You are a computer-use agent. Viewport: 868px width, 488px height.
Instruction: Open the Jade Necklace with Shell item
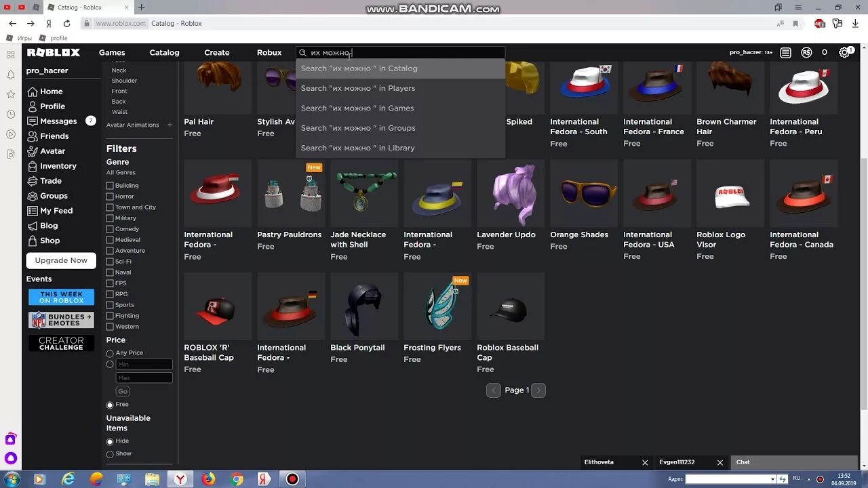pos(364,193)
